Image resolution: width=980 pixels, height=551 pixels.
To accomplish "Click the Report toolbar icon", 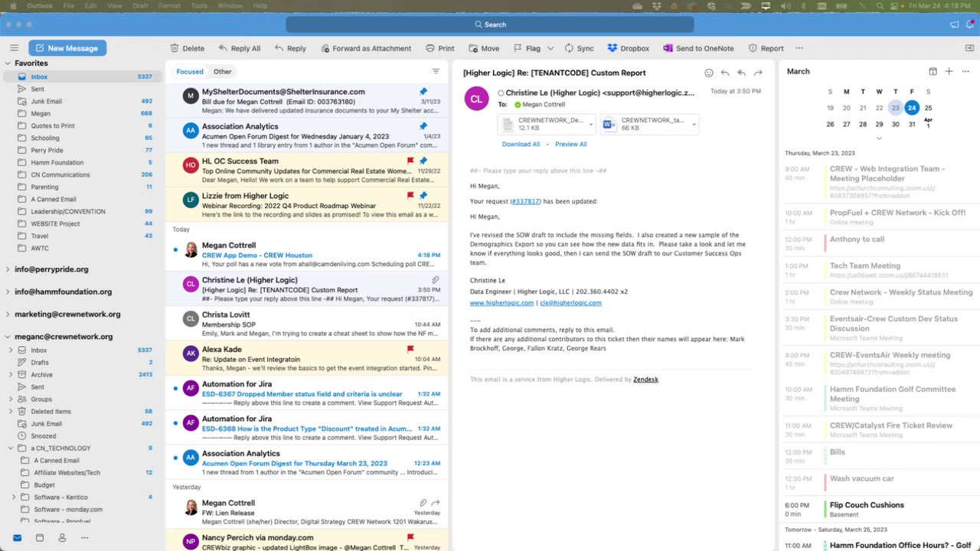I will click(753, 48).
